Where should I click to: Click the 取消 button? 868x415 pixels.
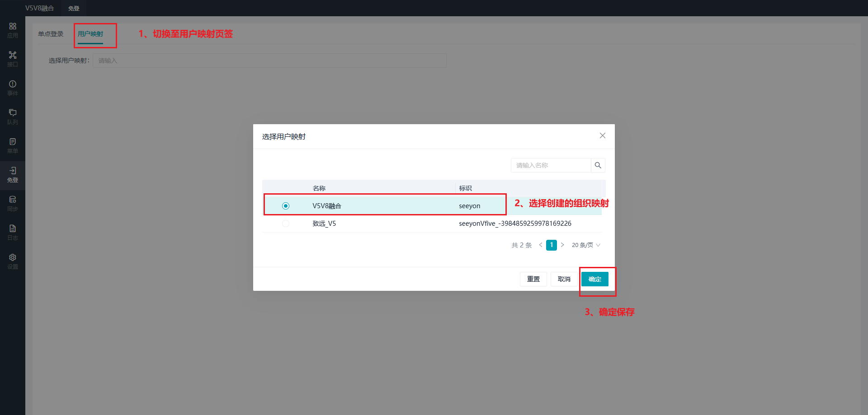coord(564,279)
